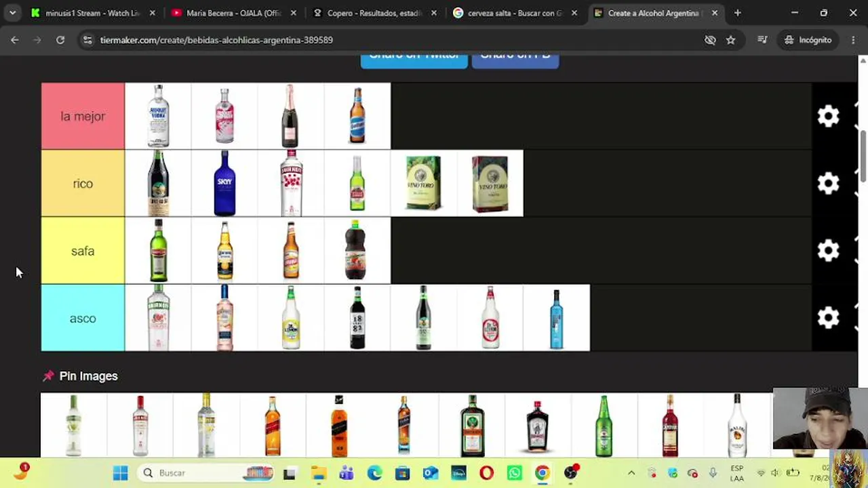Select the Corona beer bottle in 'safa' tier
Image resolution: width=868 pixels, height=488 pixels.
coord(224,251)
